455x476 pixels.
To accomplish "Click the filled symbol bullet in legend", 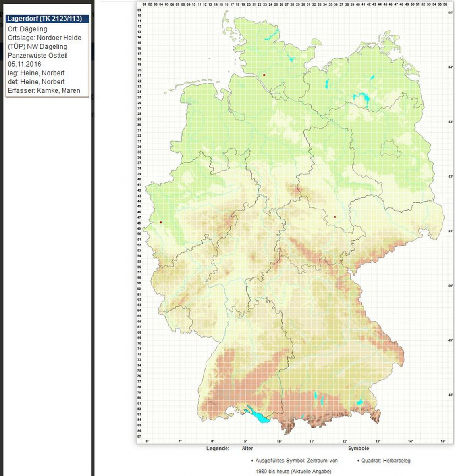I will 252,461.
